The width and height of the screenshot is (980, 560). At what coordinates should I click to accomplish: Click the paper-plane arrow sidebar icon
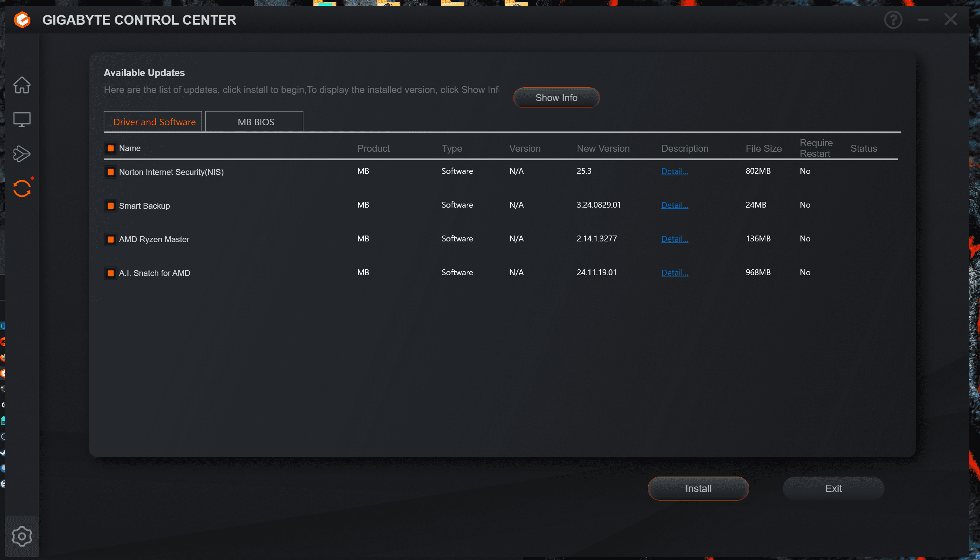pyautogui.click(x=22, y=154)
